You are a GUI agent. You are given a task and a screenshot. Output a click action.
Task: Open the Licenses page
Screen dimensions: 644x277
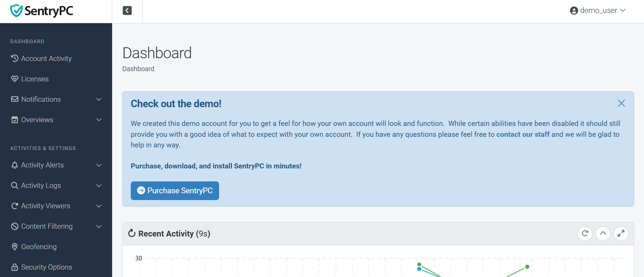[x=56, y=79]
